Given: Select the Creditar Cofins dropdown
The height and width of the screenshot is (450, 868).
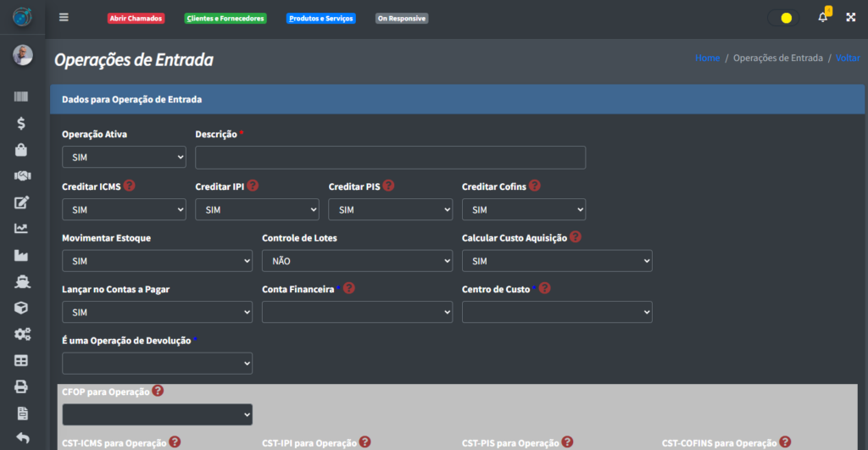Looking at the screenshot, I should pos(523,209).
